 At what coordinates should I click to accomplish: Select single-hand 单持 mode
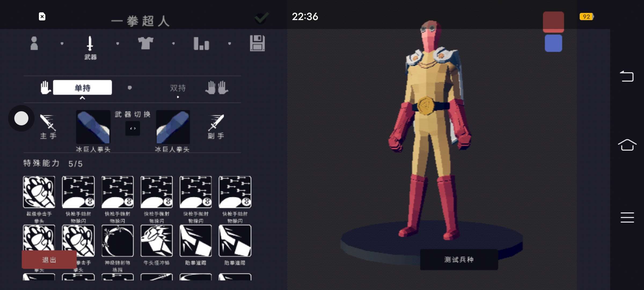(x=82, y=88)
